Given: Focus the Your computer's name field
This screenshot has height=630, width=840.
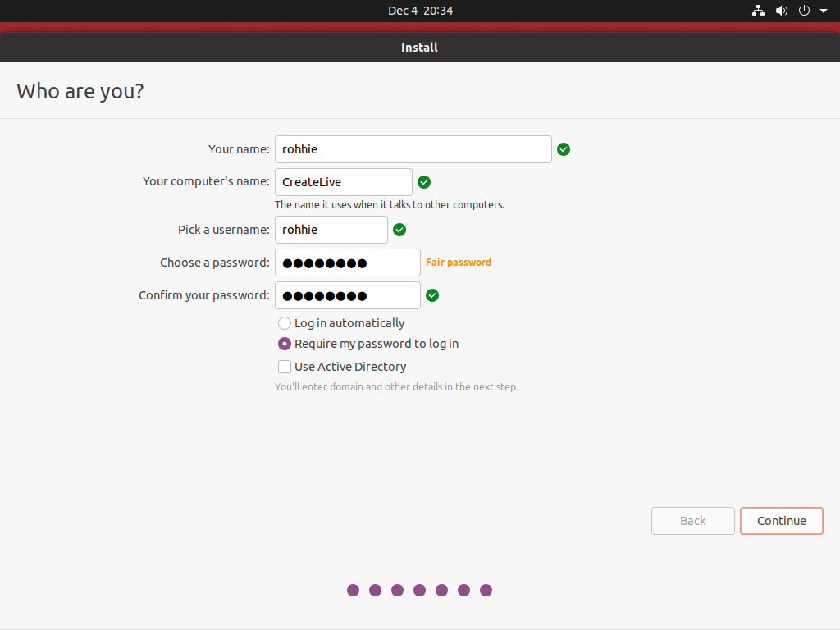Looking at the screenshot, I should pyautogui.click(x=344, y=182).
